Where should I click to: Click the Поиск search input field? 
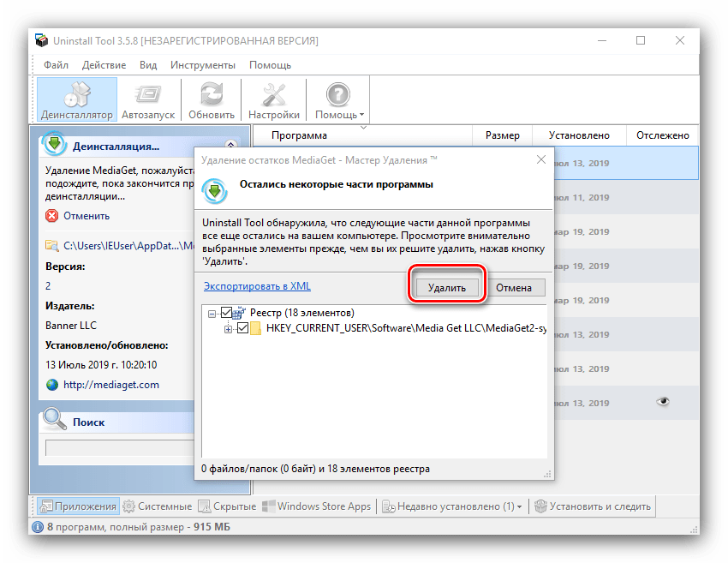pyautogui.click(x=119, y=448)
